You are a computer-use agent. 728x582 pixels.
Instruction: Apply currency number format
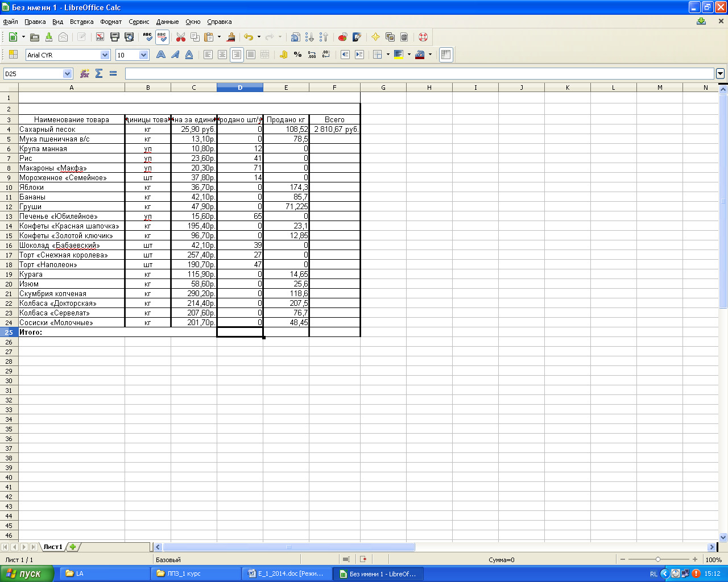point(283,55)
